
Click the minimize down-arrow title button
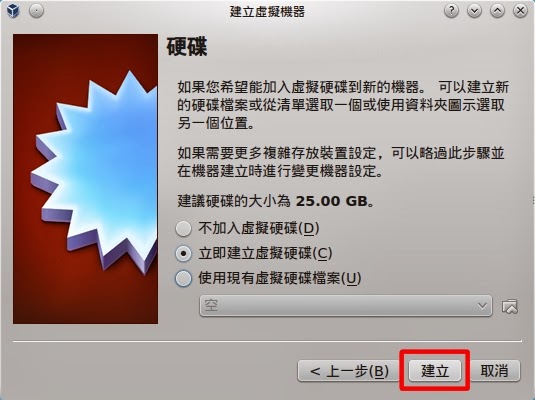(474, 11)
